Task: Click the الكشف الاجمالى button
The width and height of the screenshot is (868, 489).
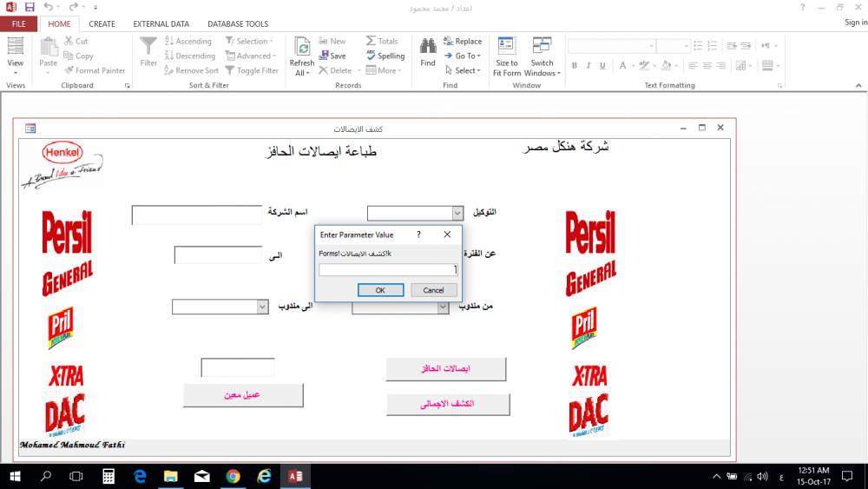Action: pyautogui.click(x=448, y=404)
